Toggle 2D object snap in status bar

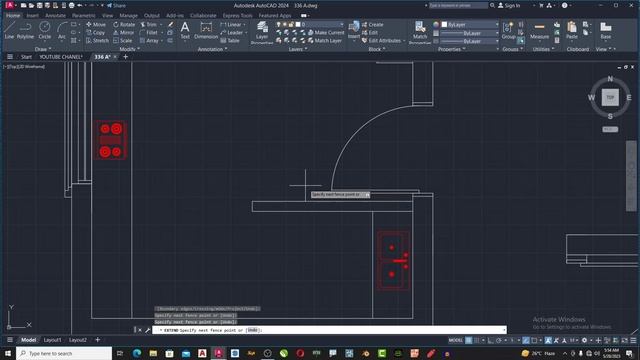pos(534,340)
